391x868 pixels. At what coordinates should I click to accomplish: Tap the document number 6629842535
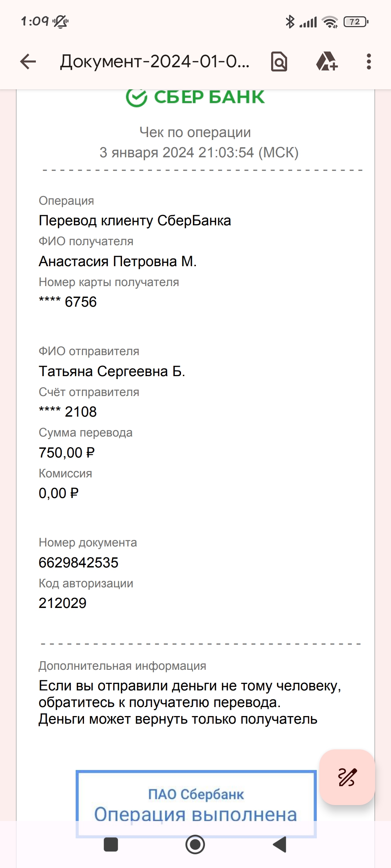[x=79, y=562]
